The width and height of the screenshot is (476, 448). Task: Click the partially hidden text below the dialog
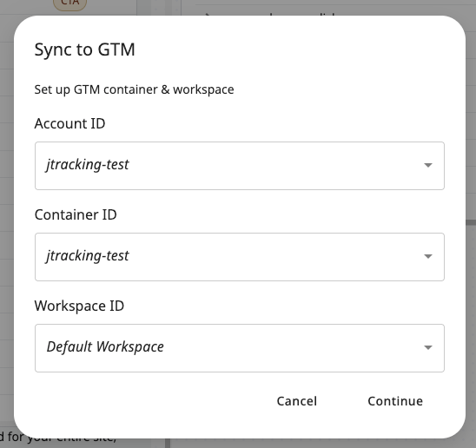[57, 438]
